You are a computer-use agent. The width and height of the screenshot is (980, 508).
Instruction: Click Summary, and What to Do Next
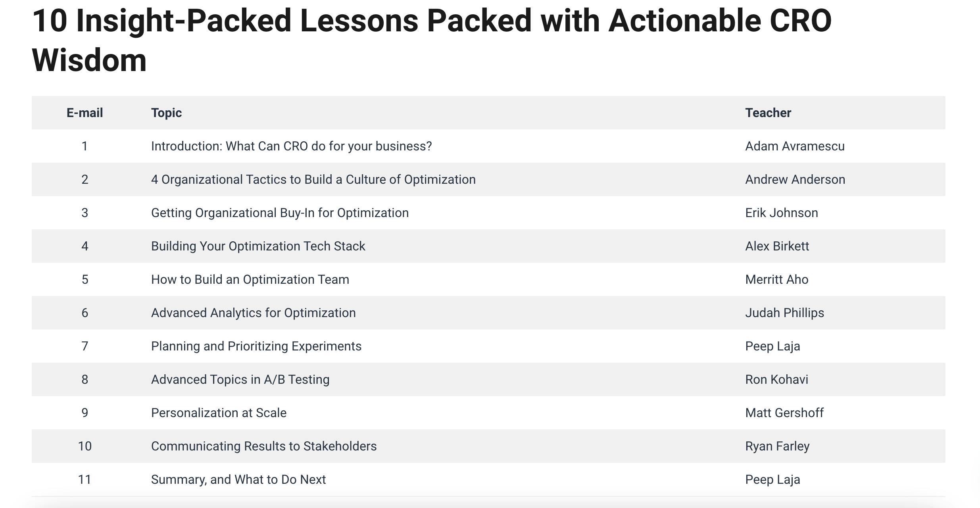click(x=238, y=479)
